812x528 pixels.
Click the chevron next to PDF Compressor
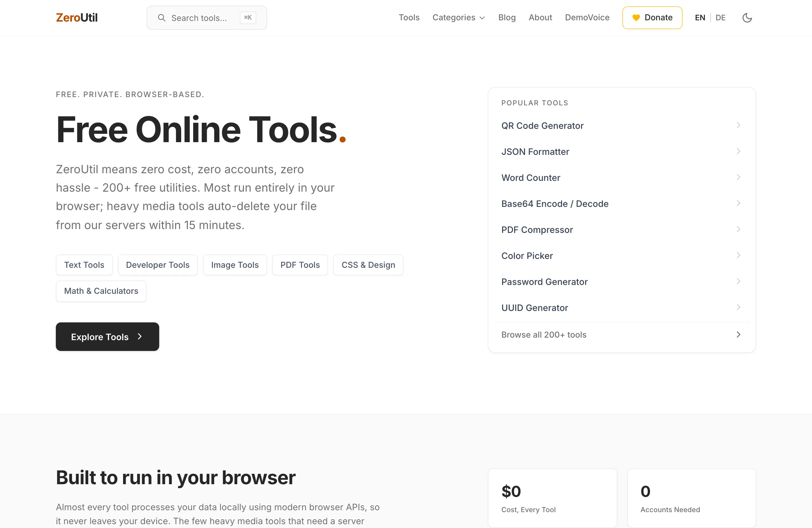(x=738, y=229)
